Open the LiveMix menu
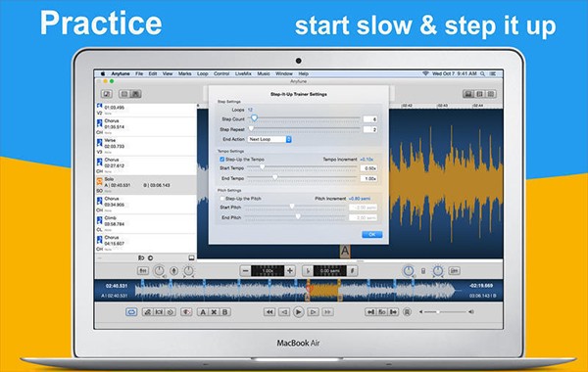The width and height of the screenshot is (588, 372). [x=243, y=73]
